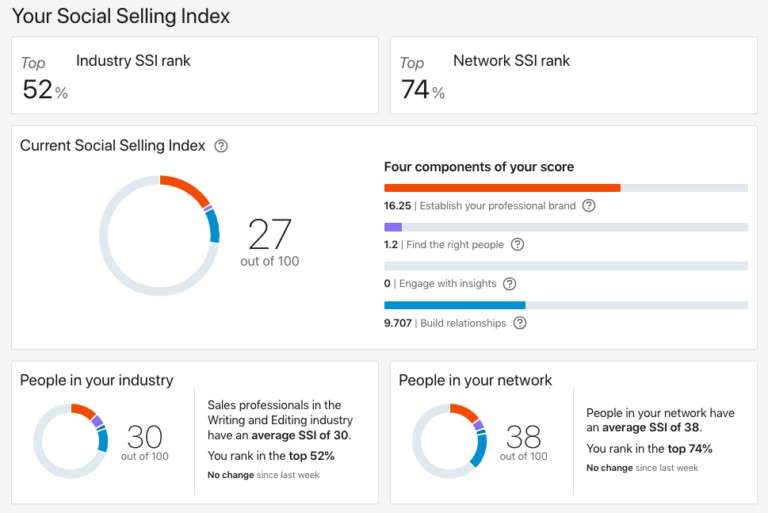
Task: Click the Four components of your score heading
Action: (x=478, y=167)
